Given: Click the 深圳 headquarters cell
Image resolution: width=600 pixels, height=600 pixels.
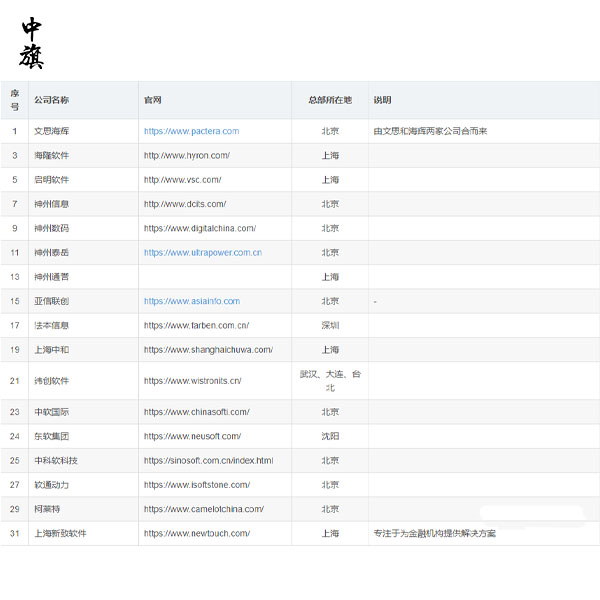Looking at the screenshot, I should pos(330,325).
